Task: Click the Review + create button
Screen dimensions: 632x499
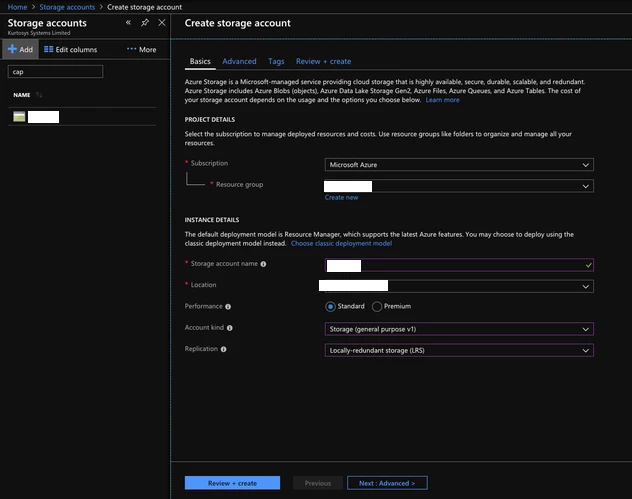Action: [232, 483]
